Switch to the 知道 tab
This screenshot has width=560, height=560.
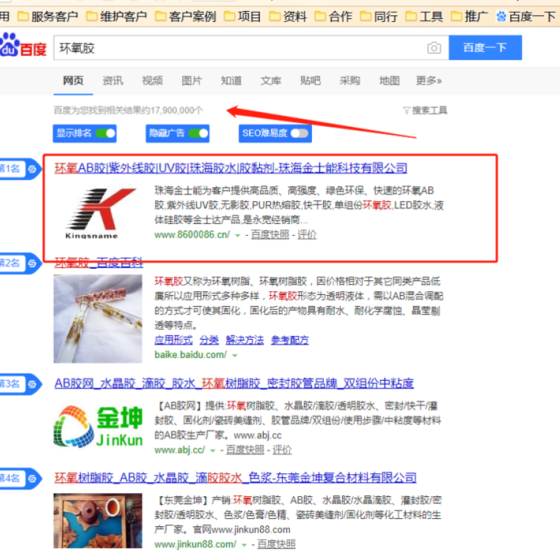click(231, 81)
